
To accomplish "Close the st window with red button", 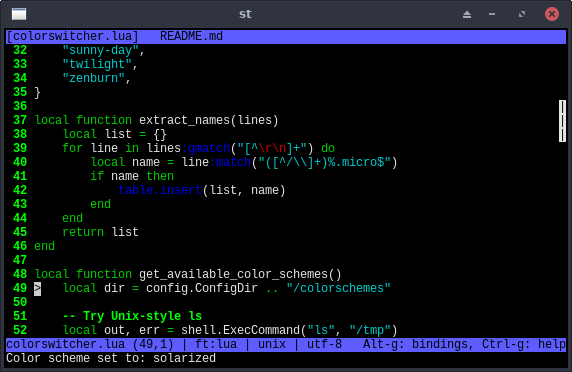I will pyautogui.click(x=552, y=14).
